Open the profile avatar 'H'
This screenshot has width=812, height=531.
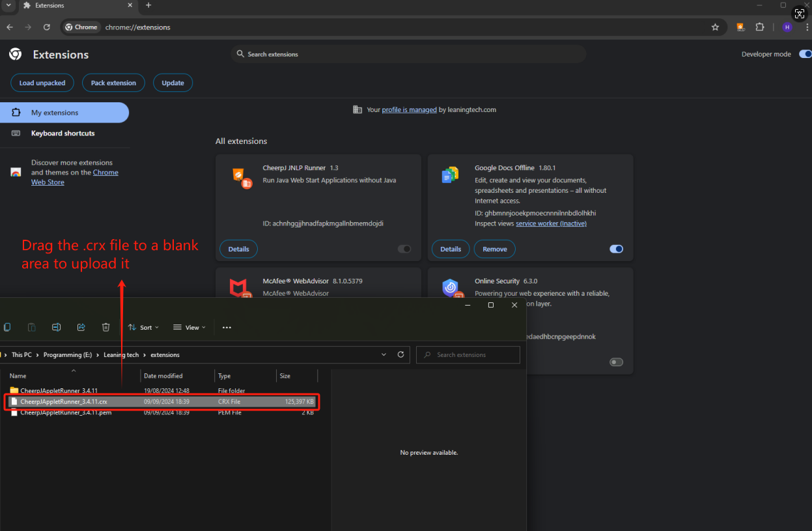pos(787,27)
